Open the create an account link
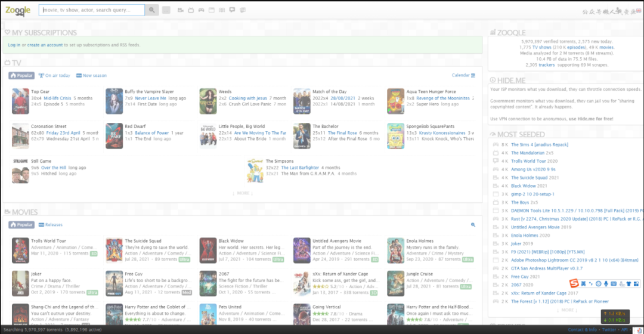644x334 pixels. tap(45, 45)
